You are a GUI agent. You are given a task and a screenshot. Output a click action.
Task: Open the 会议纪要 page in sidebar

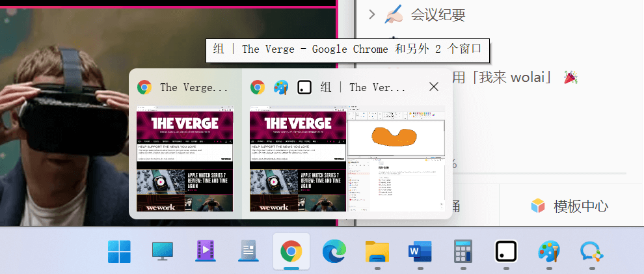click(x=437, y=14)
